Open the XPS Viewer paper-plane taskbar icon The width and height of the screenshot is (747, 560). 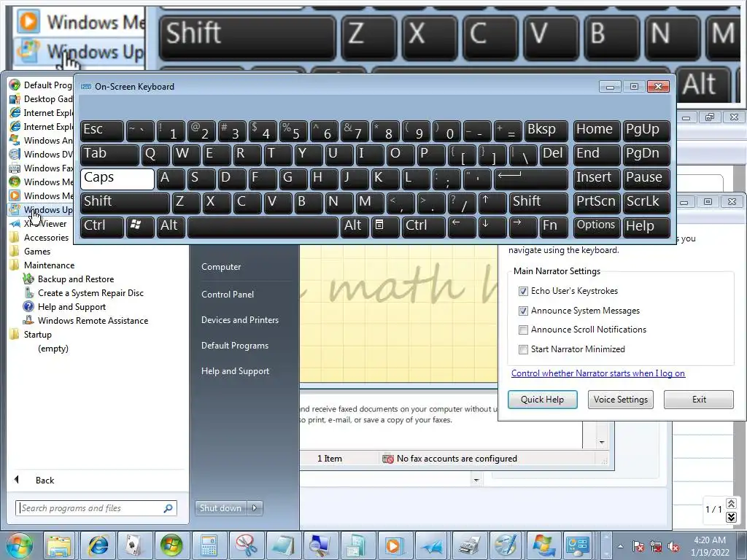click(x=431, y=545)
